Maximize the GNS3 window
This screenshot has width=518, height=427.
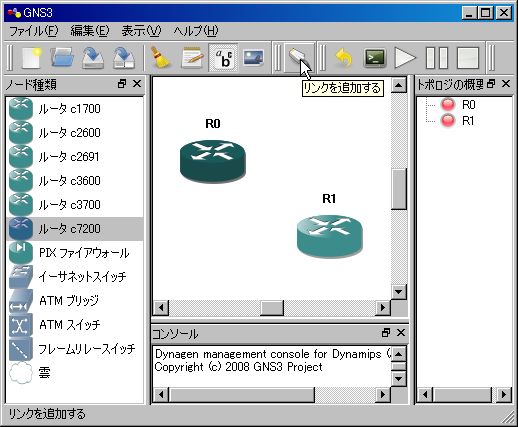pyautogui.click(x=486, y=13)
